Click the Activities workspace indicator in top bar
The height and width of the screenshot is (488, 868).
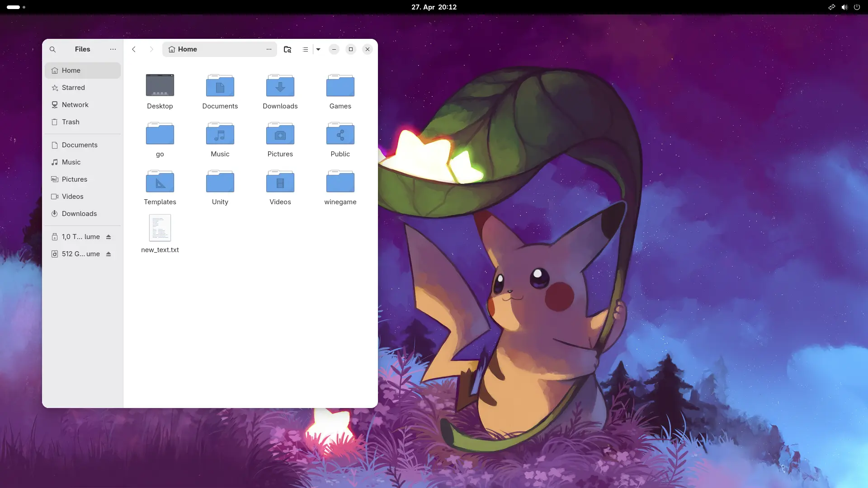pos(16,7)
